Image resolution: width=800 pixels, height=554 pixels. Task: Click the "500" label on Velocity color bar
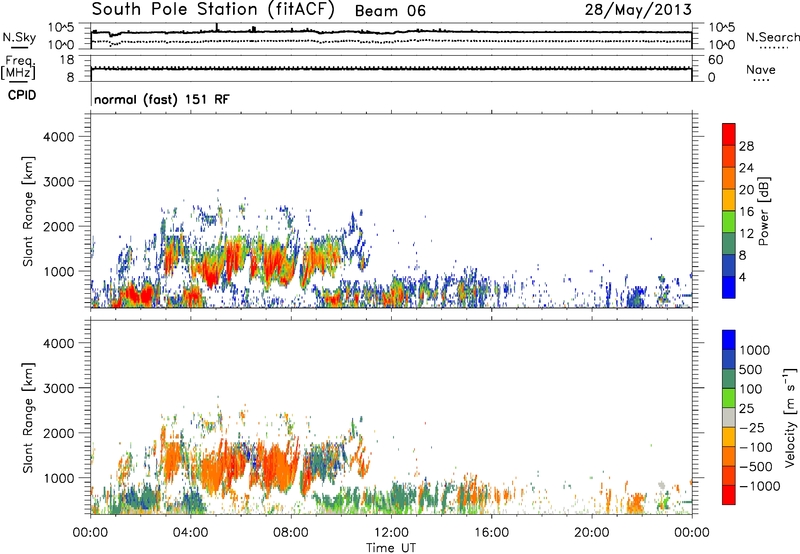[751, 369]
